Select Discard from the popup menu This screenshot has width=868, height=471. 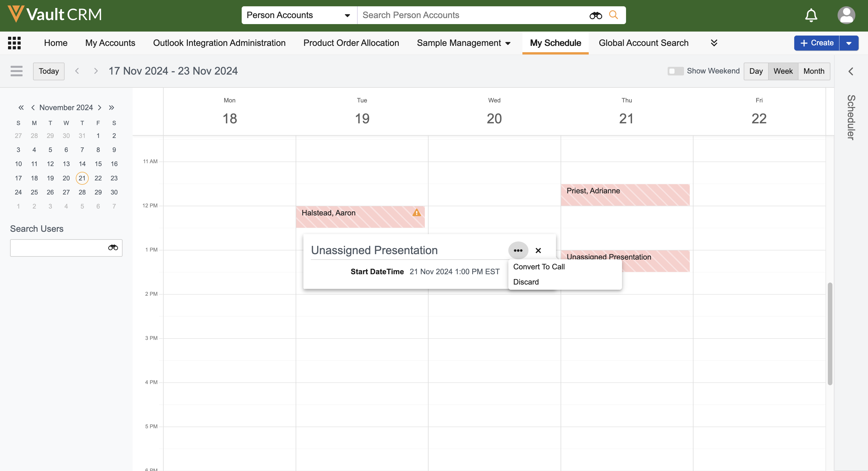point(526,282)
